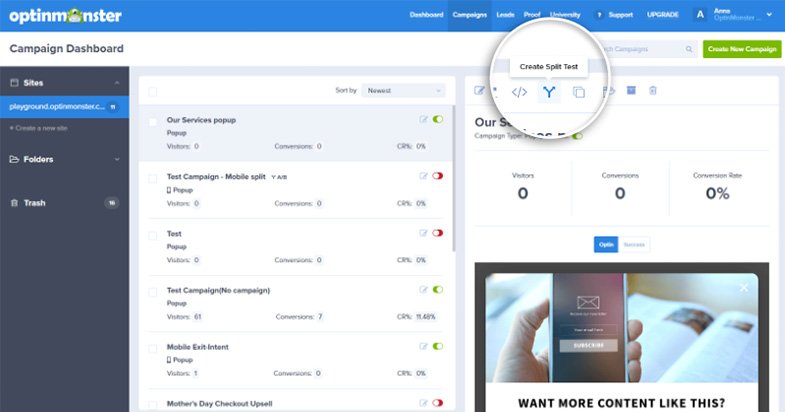Click the Create Split Test icon
This screenshot has width=785, height=412.
pyautogui.click(x=549, y=92)
